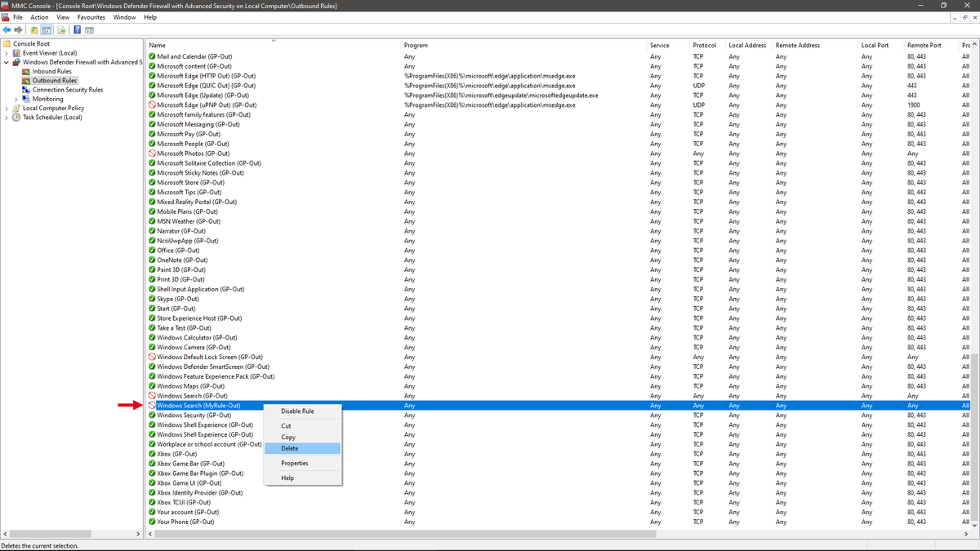Collapse the Windows Defender Firewall tree node
980x551 pixels.
(7, 63)
